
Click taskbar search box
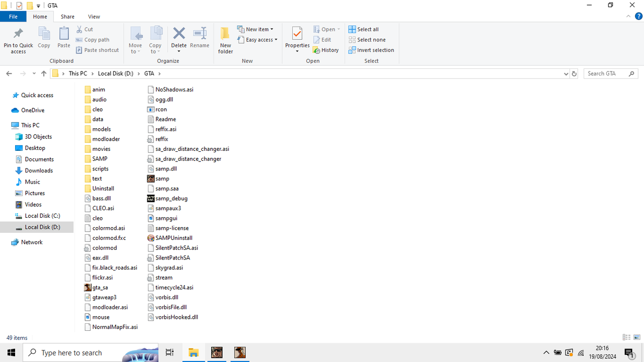[91, 352]
